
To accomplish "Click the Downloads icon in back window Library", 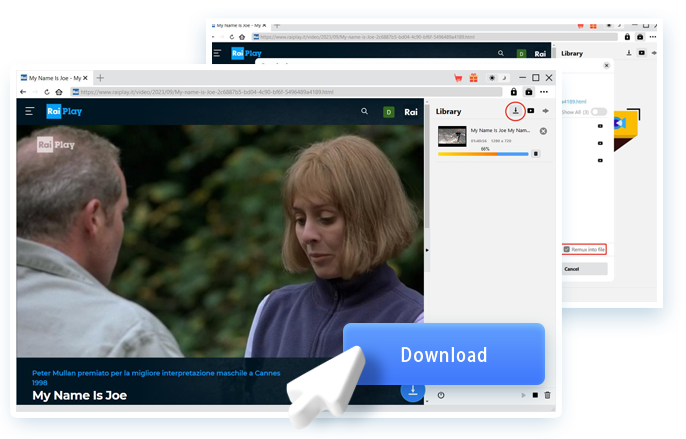I will point(629,53).
